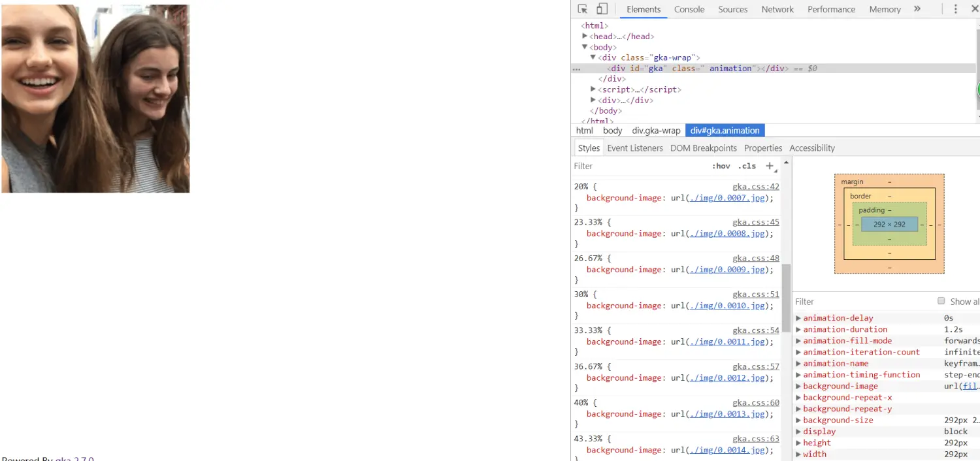Expand background-image computed property
This screenshot has width=980, height=461.
coord(798,386)
